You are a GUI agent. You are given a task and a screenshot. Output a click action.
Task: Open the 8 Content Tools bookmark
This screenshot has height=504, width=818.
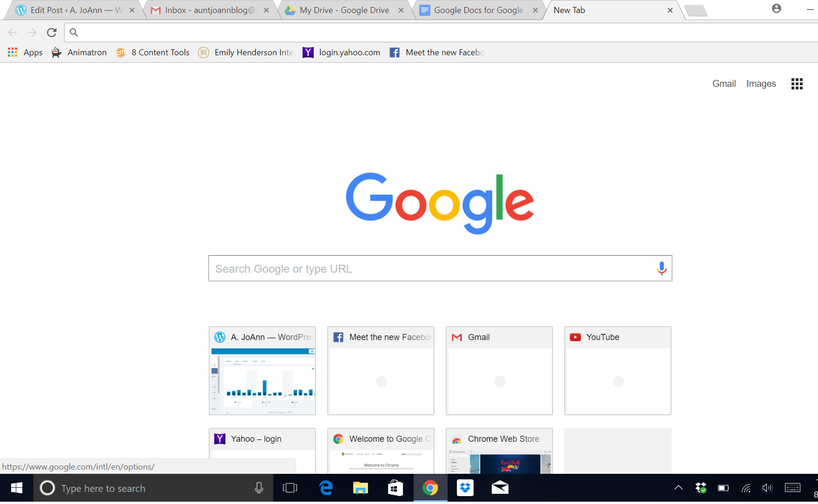click(x=152, y=52)
